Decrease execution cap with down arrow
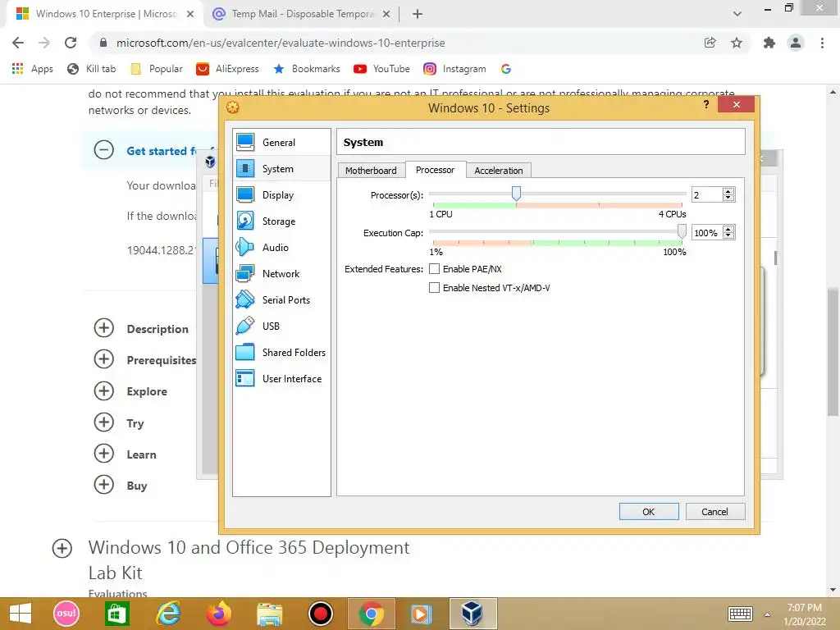 pos(728,236)
